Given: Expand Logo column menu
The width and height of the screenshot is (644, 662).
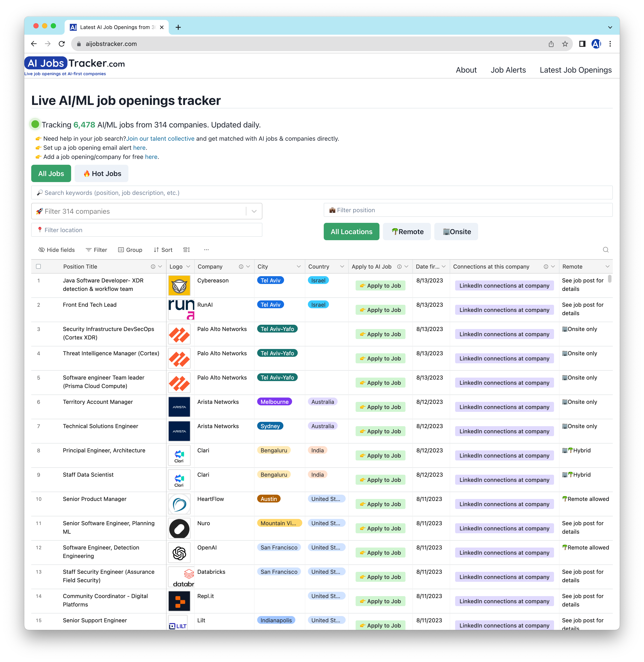Looking at the screenshot, I should point(188,266).
